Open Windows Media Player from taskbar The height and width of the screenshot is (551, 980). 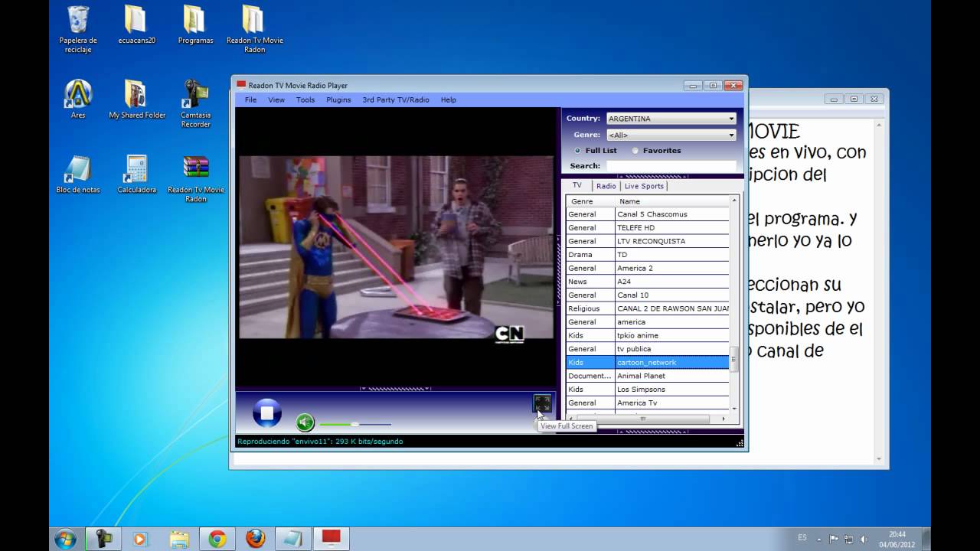coord(139,539)
